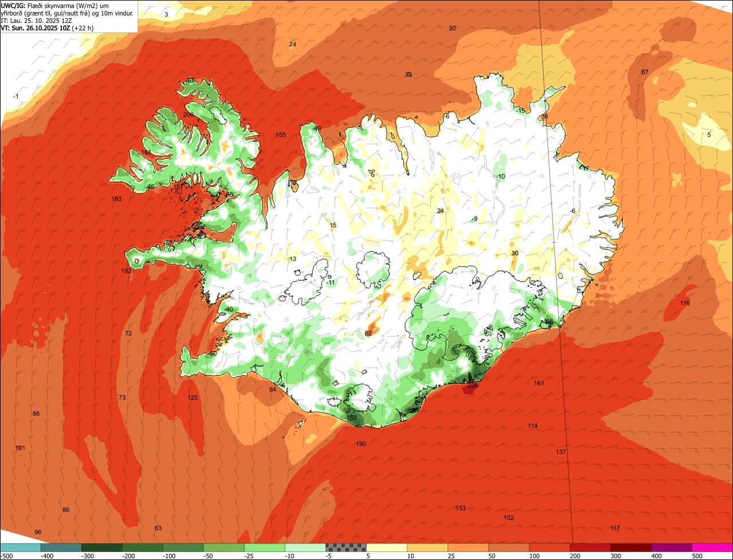Click the map value 114 southeast of Iceland
The height and width of the screenshot is (560, 733).
tap(533, 425)
